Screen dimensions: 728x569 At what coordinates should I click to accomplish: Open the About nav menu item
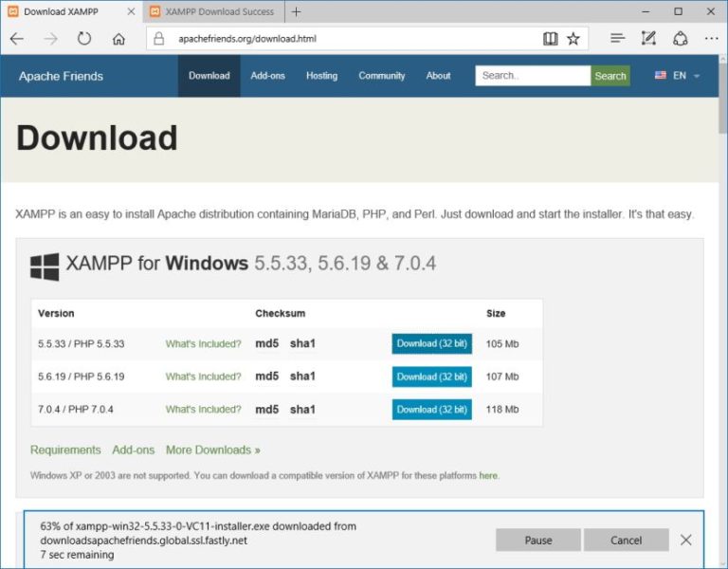pos(438,76)
